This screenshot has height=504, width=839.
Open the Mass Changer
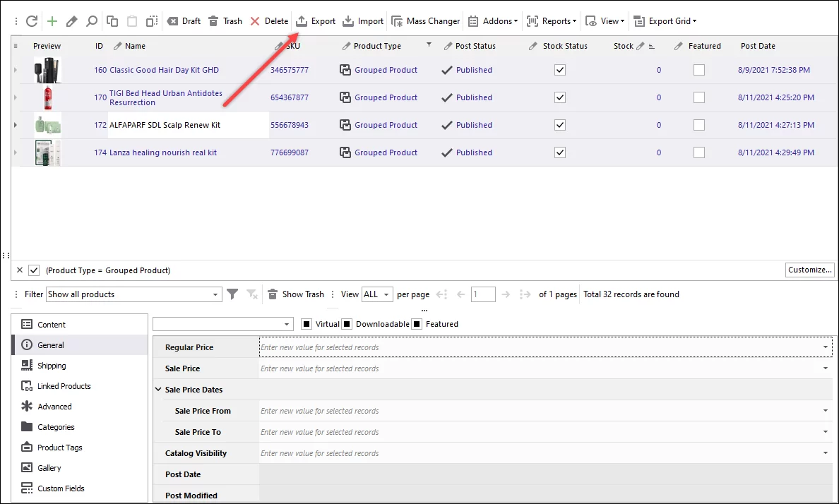coord(425,20)
